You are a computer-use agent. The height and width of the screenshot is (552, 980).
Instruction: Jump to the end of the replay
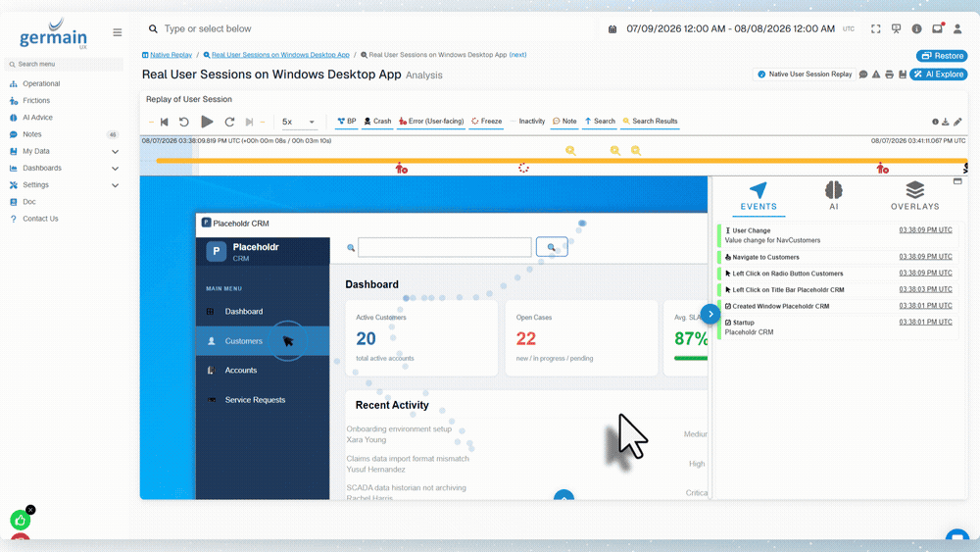[x=249, y=122]
